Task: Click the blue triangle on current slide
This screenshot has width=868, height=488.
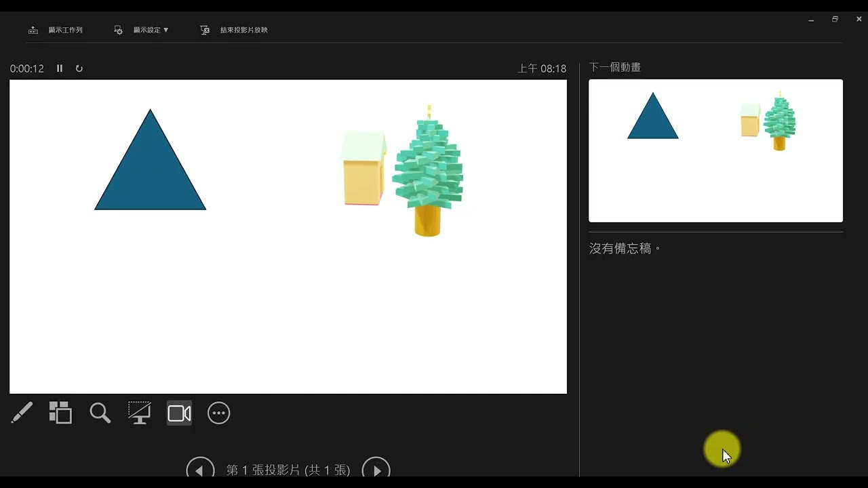Action: [x=150, y=168]
